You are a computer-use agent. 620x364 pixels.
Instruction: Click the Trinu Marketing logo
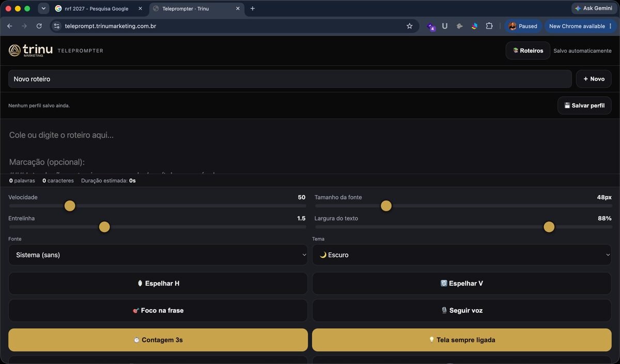click(30, 50)
